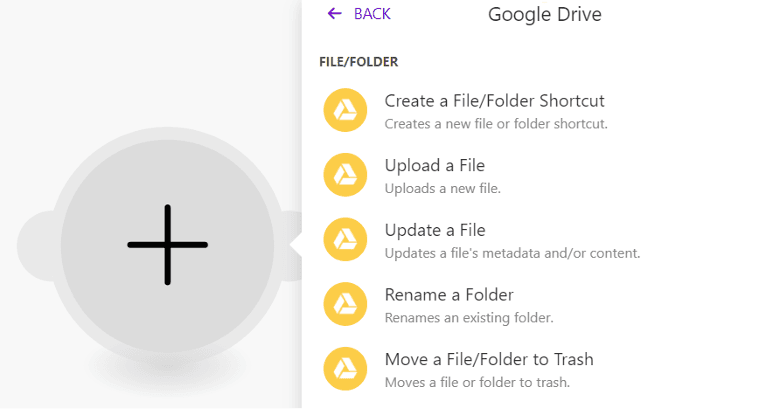Click the Drive icon beside Create a File/Folder Shortcut

click(x=345, y=110)
